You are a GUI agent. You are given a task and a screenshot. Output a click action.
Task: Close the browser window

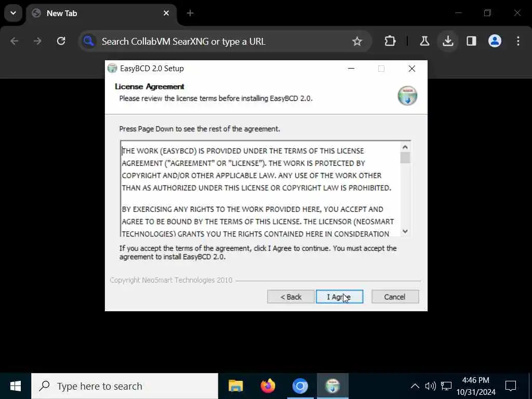pos(517,13)
